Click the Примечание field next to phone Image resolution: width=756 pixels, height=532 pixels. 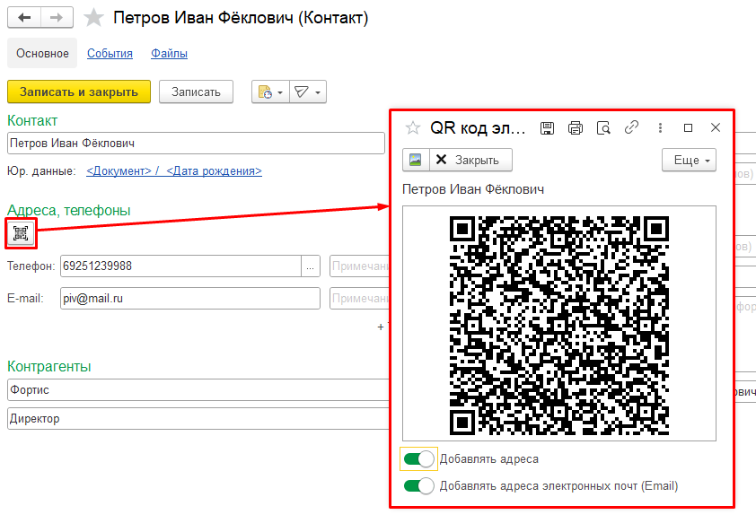(360, 266)
